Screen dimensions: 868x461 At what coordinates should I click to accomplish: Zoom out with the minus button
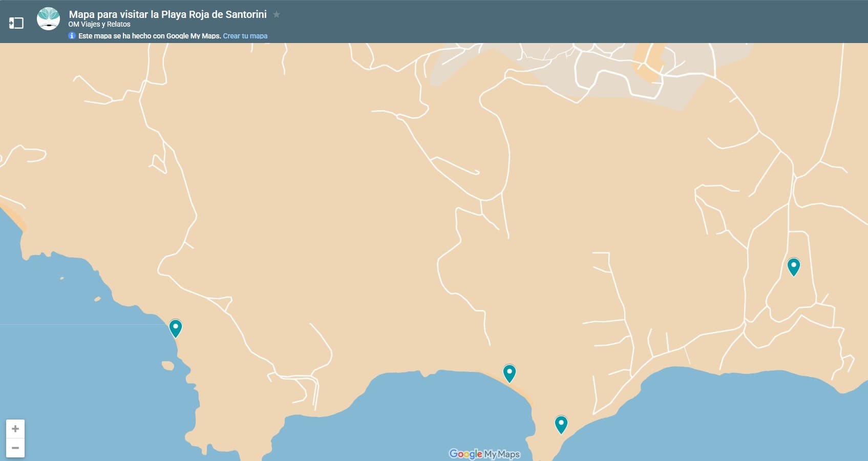pyautogui.click(x=15, y=448)
